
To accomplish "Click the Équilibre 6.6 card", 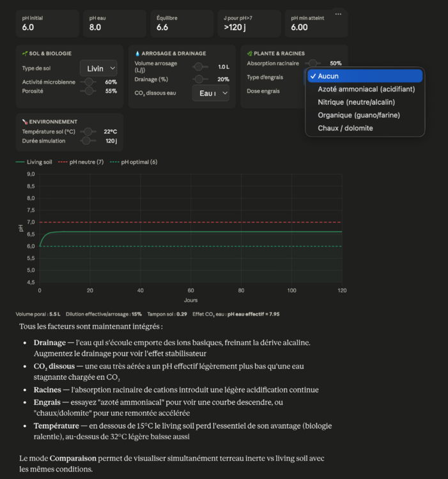I will (x=182, y=24).
